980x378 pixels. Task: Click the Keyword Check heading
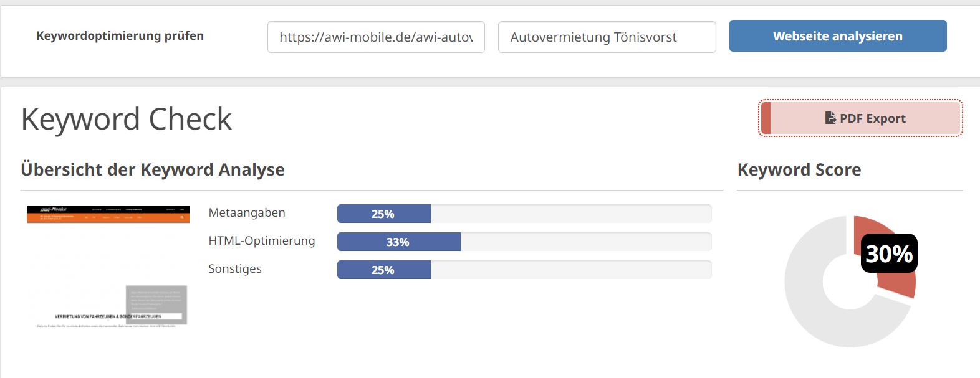coord(127,119)
